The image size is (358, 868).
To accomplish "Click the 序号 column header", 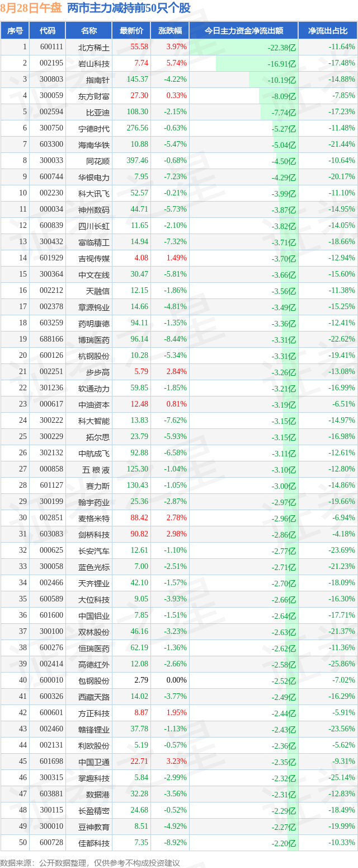I will (15, 31).
